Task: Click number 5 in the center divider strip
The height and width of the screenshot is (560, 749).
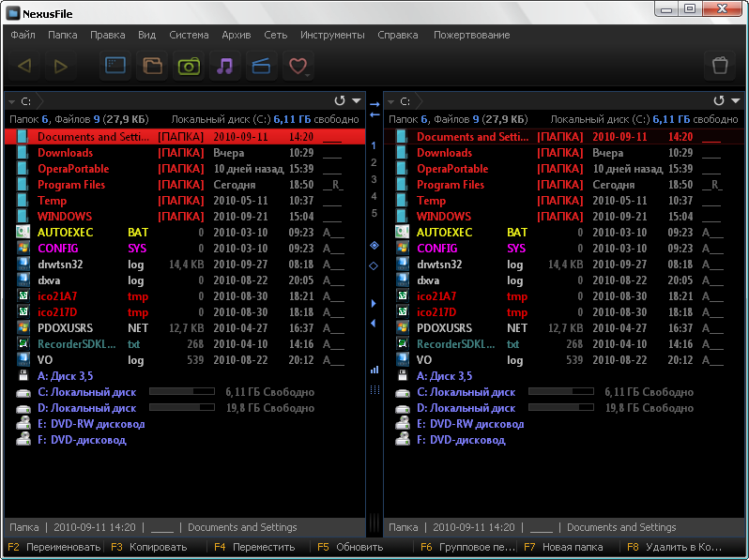Action: pyautogui.click(x=374, y=213)
